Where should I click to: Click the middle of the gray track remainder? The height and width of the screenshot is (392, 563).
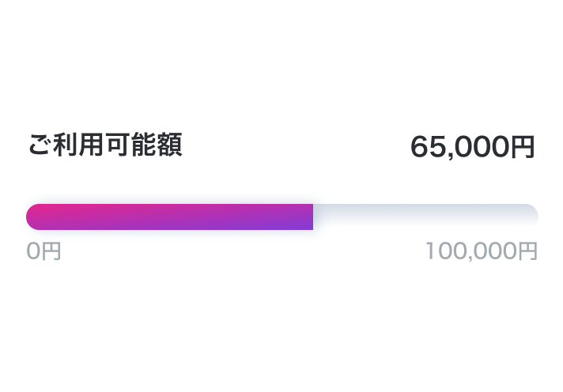pos(426,215)
